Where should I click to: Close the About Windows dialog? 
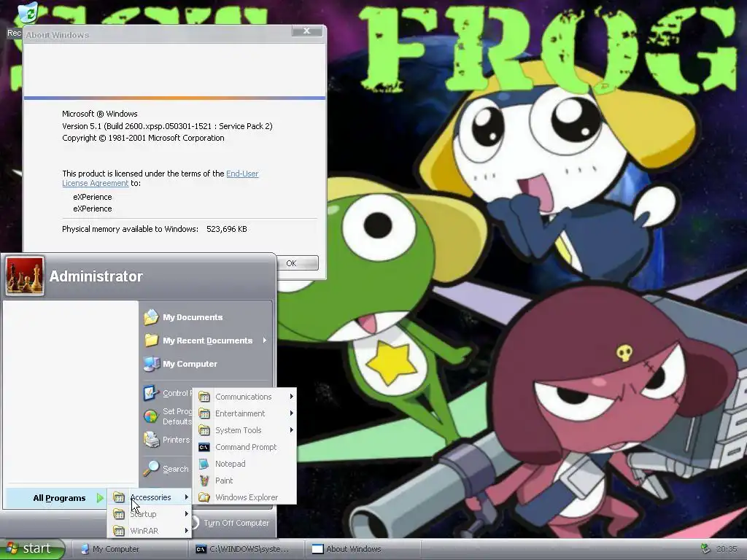pos(307,31)
